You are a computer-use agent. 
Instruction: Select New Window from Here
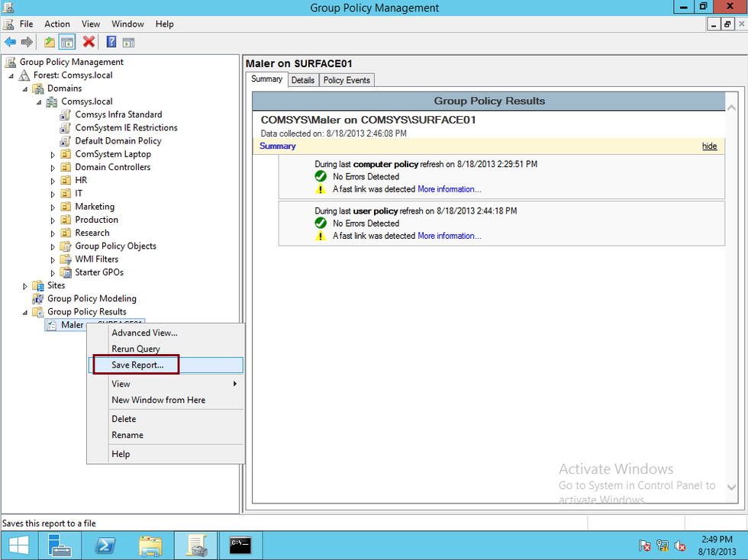click(x=166, y=400)
